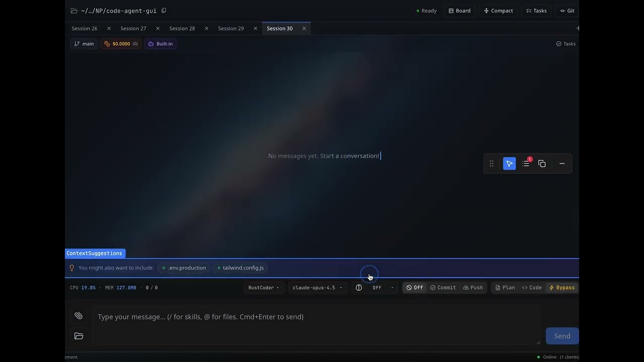Switch to the Session 26 tab
Image resolution: width=644 pixels, height=362 pixels.
pyautogui.click(x=85, y=29)
